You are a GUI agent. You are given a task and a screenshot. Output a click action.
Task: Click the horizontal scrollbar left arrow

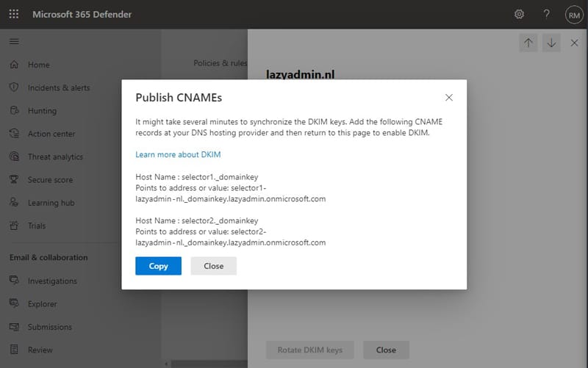tap(166, 364)
